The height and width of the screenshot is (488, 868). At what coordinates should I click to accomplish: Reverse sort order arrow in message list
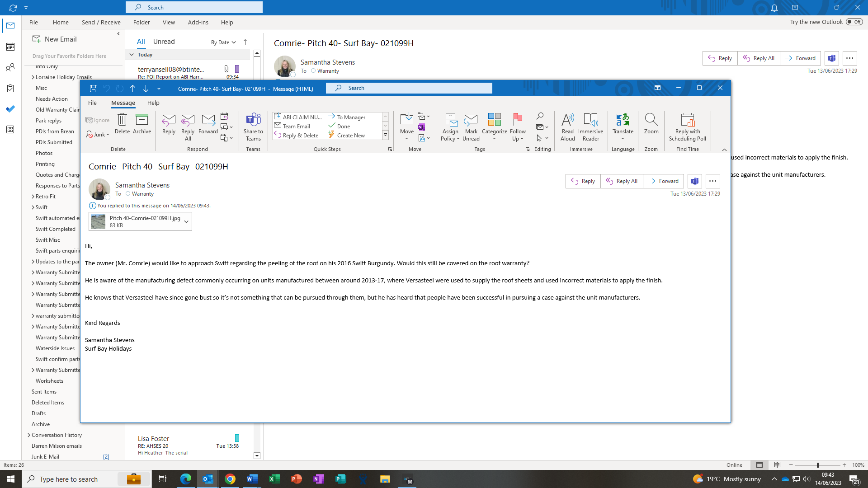245,42
